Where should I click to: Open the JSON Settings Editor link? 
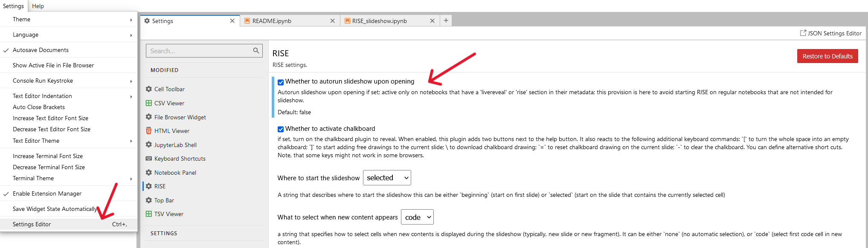pos(834,33)
